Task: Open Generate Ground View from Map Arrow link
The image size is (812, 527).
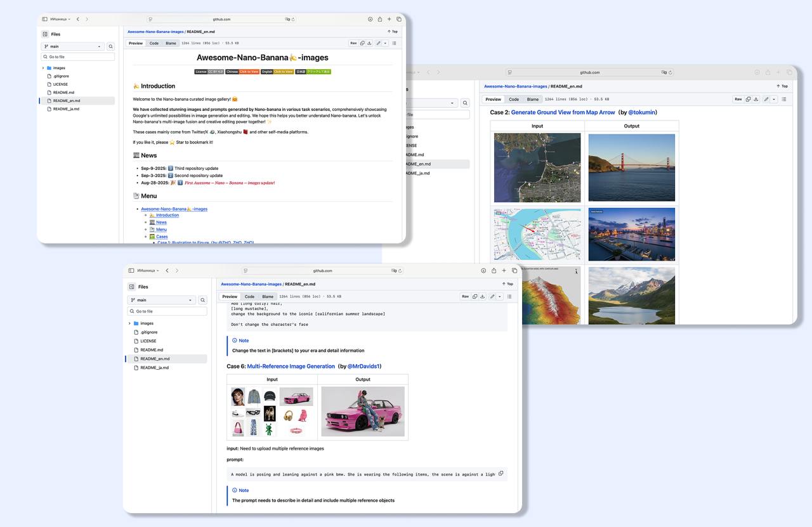Action: coord(563,112)
